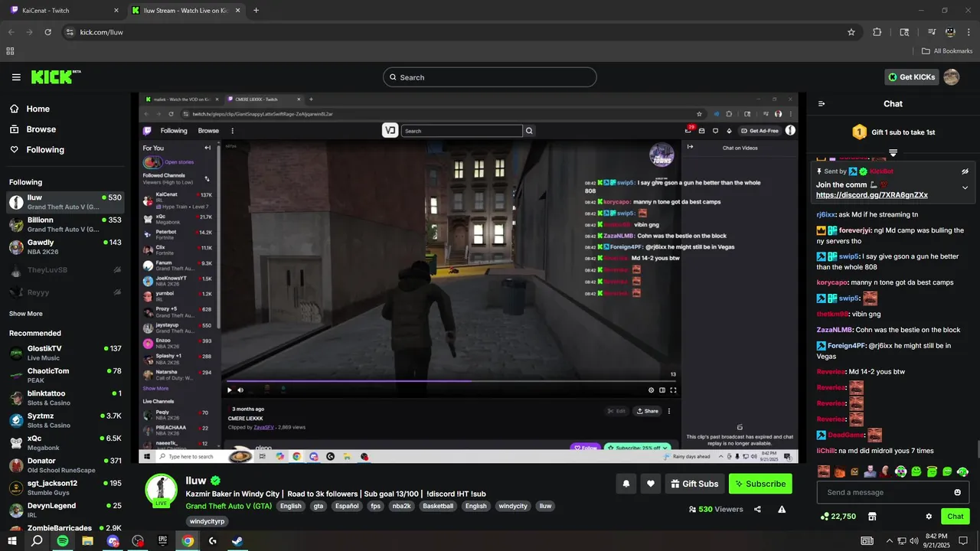The image size is (980, 551).
Task: Click the report warning triangle icon
Action: pos(782,509)
